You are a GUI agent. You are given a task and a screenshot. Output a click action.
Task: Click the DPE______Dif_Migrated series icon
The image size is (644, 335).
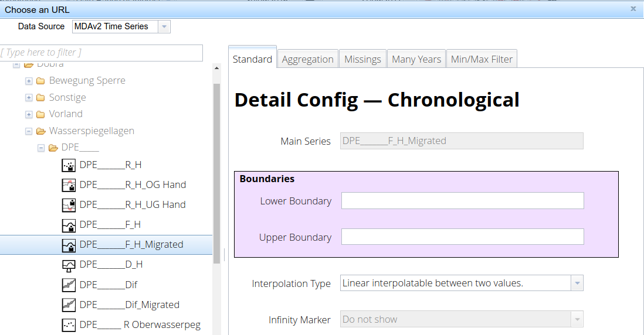click(x=69, y=305)
